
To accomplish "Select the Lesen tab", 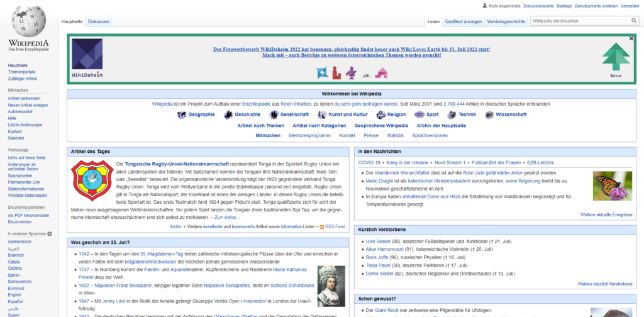I will click(x=433, y=22).
